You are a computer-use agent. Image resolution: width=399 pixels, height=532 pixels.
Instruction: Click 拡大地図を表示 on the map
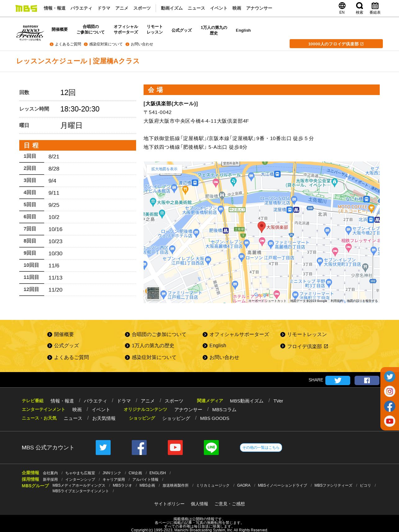pyautogui.click(x=164, y=169)
